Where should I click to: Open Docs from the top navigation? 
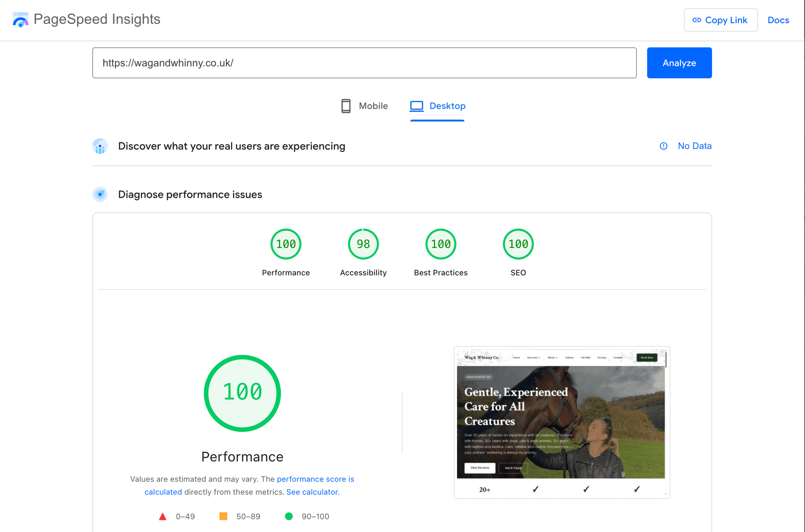(778, 20)
